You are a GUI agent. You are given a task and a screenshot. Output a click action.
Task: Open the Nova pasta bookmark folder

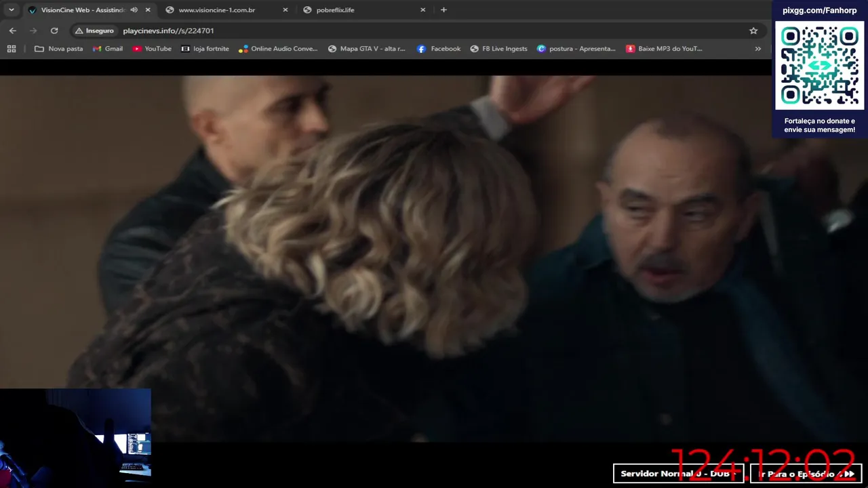click(58, 49)
